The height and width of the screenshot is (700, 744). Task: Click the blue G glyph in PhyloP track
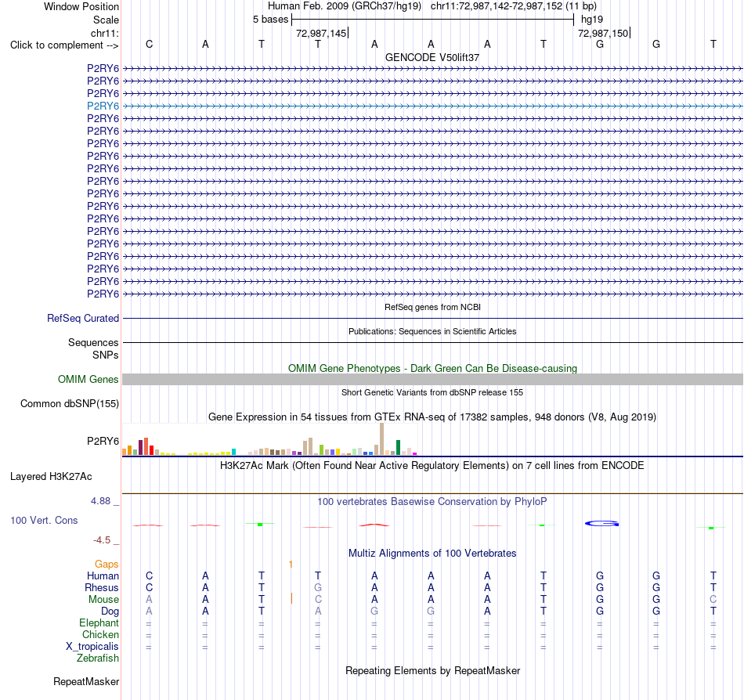pos(601,524)
